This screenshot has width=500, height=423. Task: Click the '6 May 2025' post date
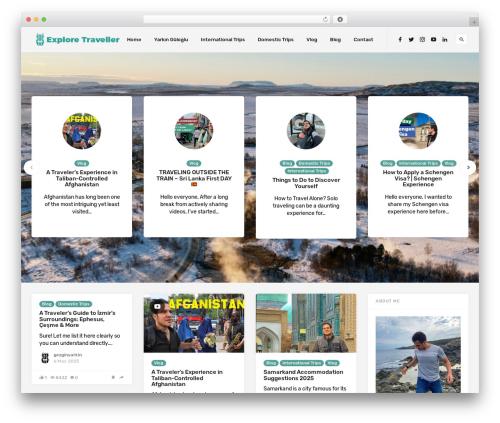[x=66, y=361]
